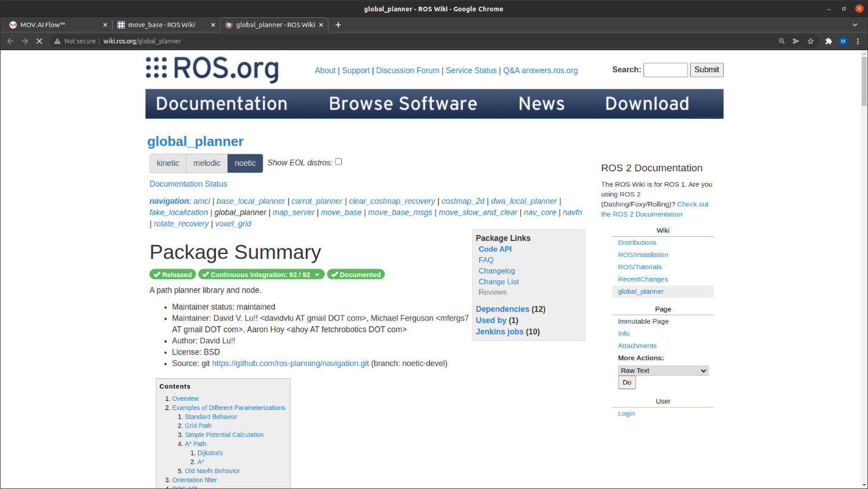The image size is (868, 489).
Task: Open the tab search chevron in the tab strip
Action: coord(855,24)
